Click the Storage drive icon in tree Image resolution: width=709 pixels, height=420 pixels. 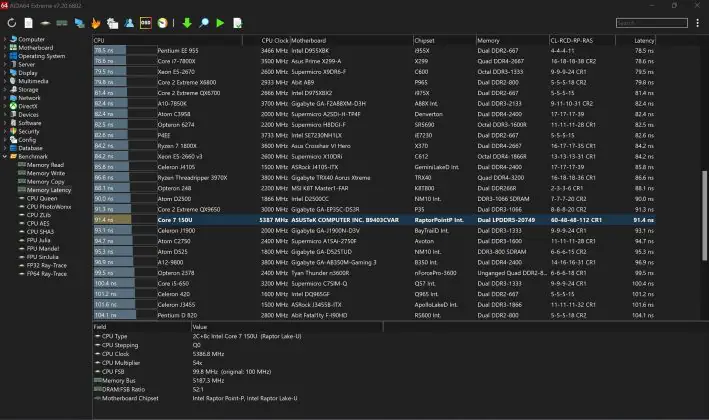pos(14,90)
